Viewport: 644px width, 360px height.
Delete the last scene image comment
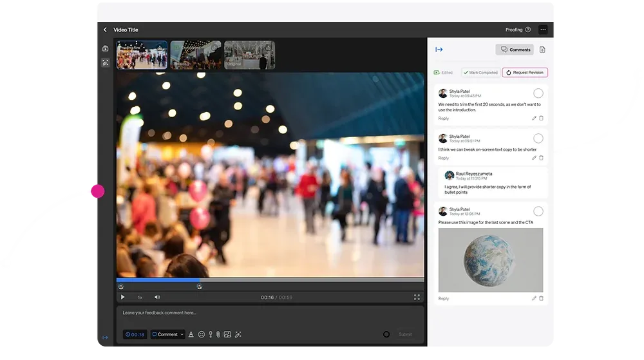pos(542,298)
